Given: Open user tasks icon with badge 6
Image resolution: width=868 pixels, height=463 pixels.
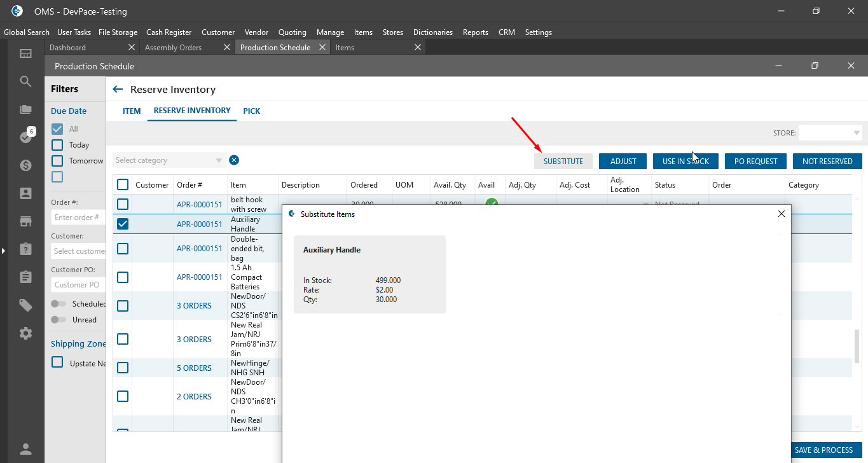Looking at the screenshot, I should pos(25,137).
